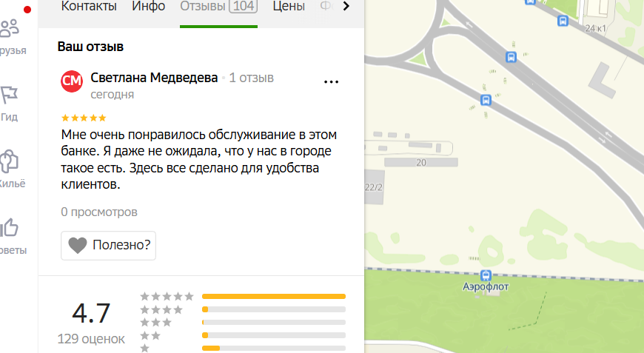This screenshot has width=644, height=353.
Task: Select the Отзывы 104 tab
Action: (x=218, y=6)
